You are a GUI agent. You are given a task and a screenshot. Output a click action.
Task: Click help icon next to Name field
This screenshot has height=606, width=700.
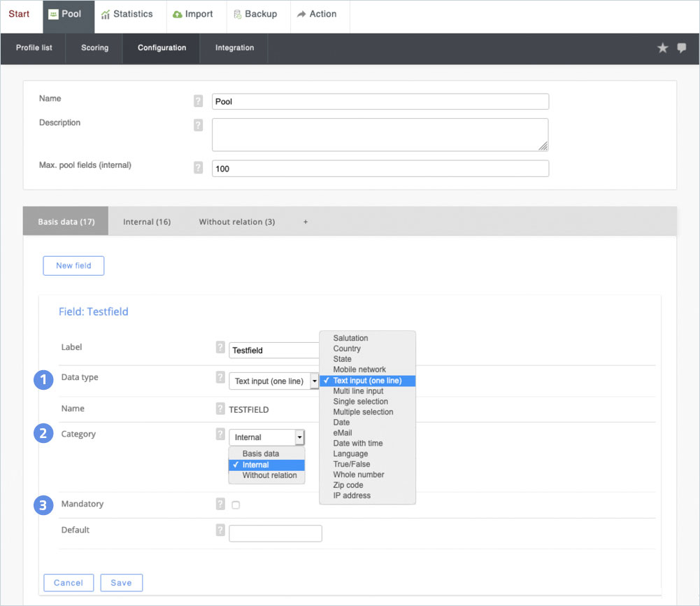pos(199,101)
